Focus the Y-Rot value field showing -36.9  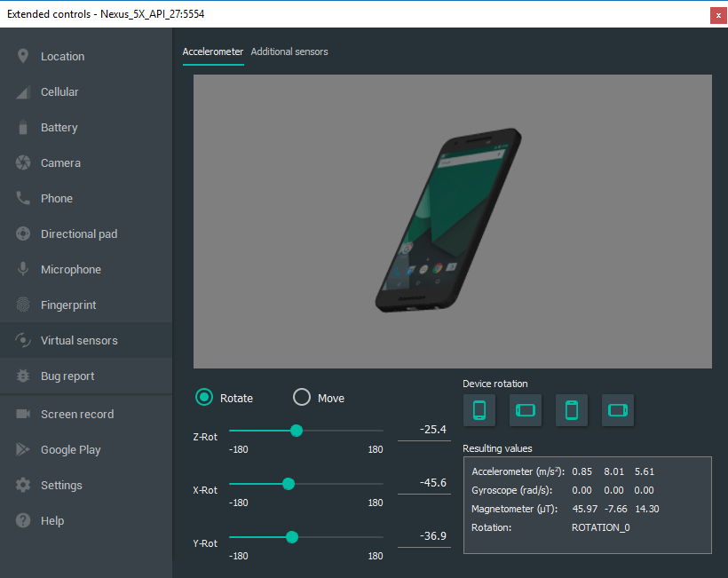point(424,536)
